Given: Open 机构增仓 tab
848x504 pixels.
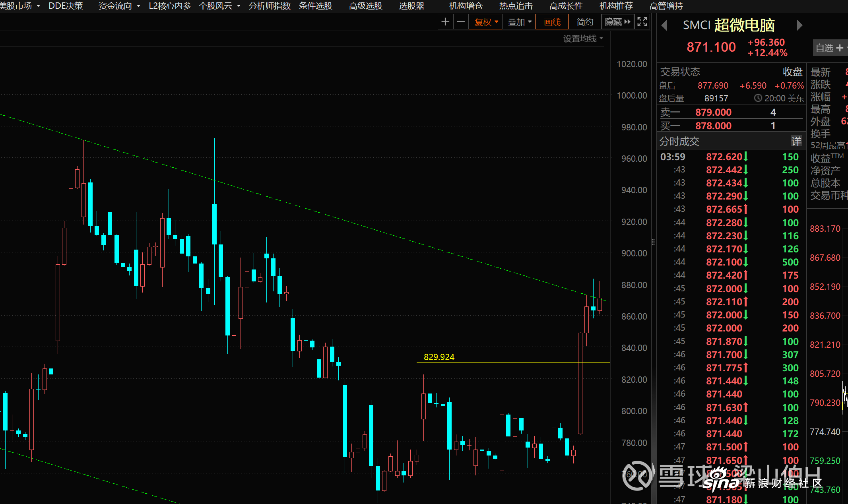Looking at the screenshot, I should pos(466,6).
